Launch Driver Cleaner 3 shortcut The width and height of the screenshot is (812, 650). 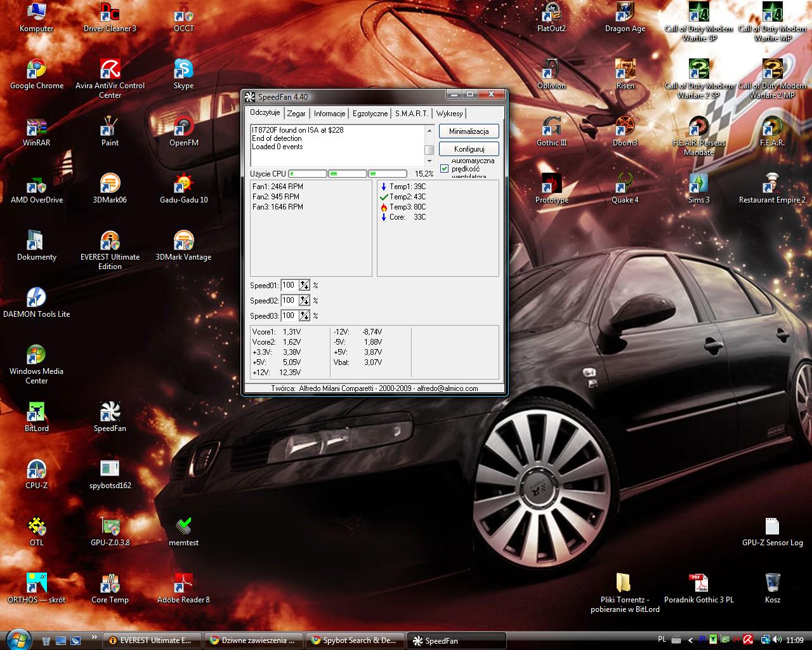point(110,17)
